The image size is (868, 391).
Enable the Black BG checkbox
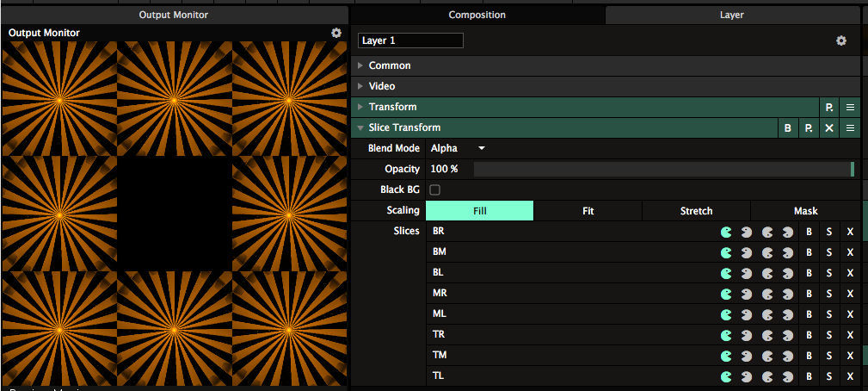[434, 189]
